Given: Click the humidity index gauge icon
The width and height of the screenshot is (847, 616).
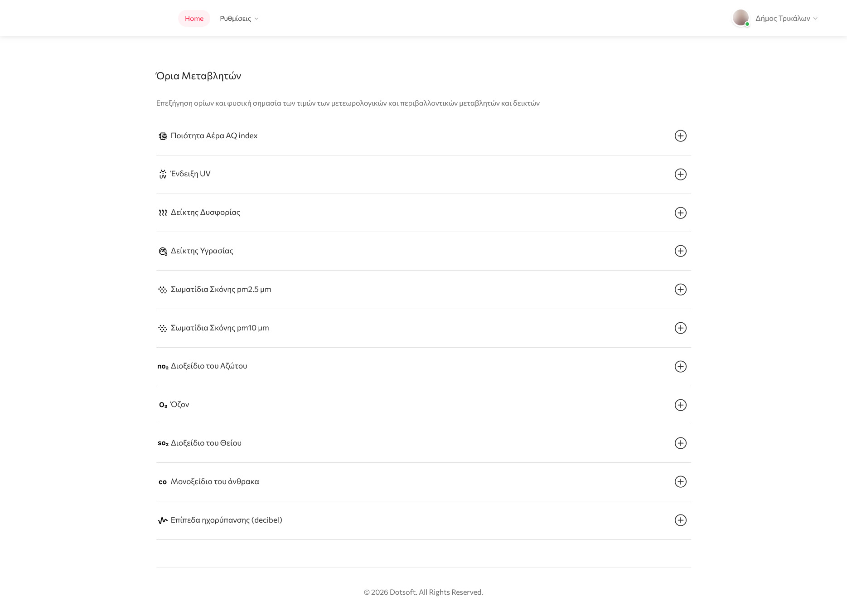Looking at the screenshot, I should [163, 251].
